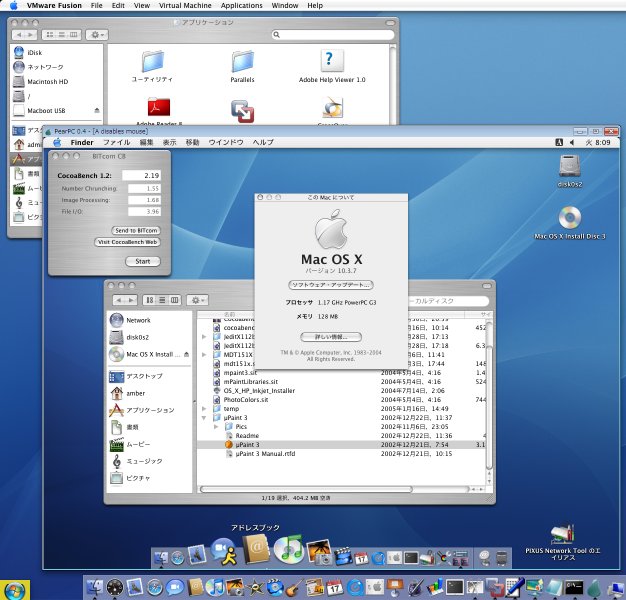Select the Mac OS X Install Disc 3 desktop icon
626x600 pixels.
pyautogui.click(x=570, y=224)
